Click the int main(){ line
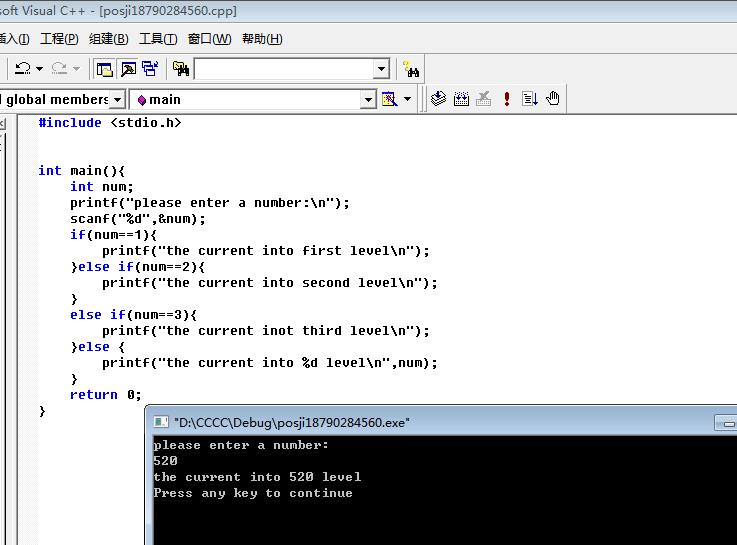Image resolution: width=737 pixels, height=545 pixels. 81,171
